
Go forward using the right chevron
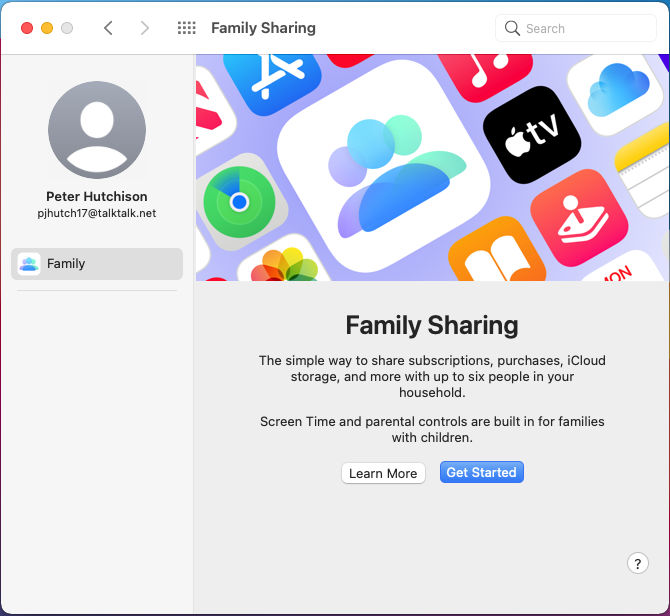[x=145, y=28]
